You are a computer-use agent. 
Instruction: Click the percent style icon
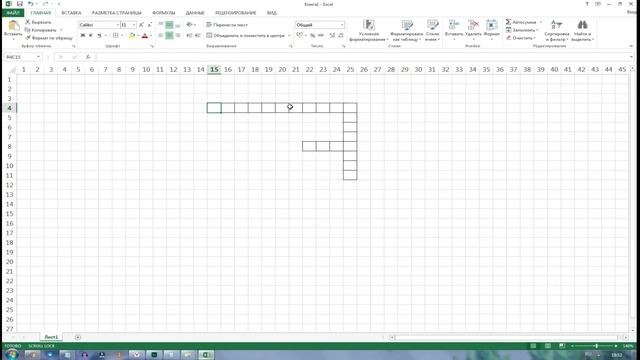(x=312, y=36)
